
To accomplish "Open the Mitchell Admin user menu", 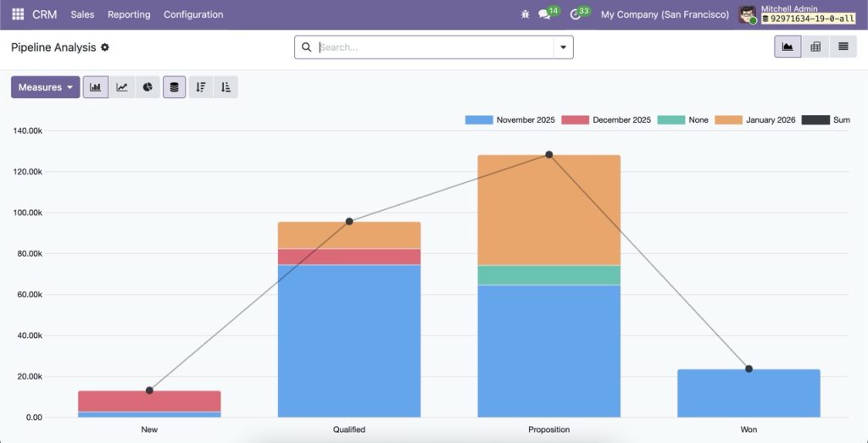I will (796, 14).
